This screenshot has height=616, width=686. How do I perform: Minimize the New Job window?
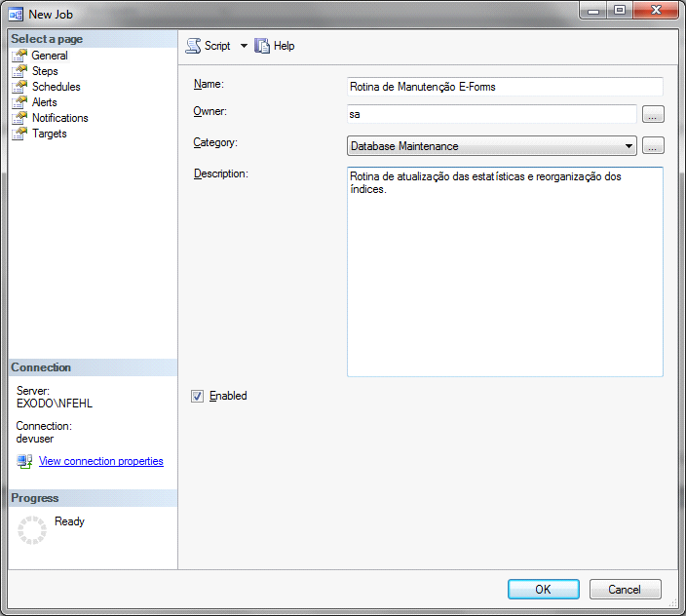tap(593, 11)
